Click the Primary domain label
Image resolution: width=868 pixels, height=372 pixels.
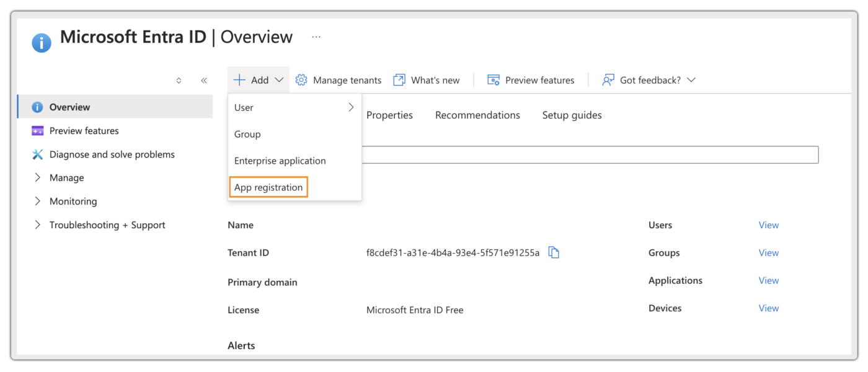coord(262,282)
